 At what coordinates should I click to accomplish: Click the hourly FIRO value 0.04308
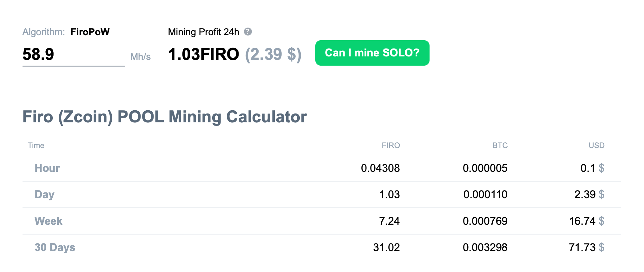[380, 168]
